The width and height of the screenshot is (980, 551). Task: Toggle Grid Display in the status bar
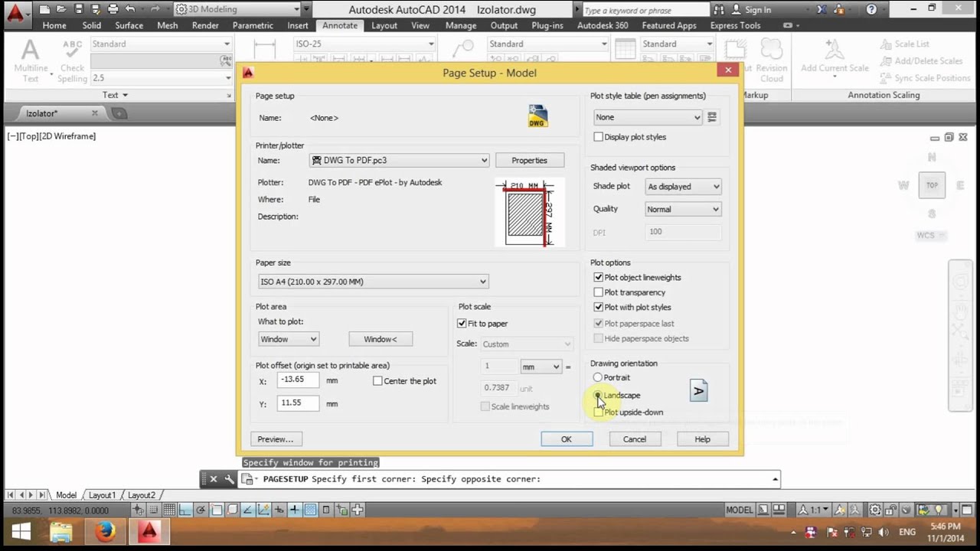pos(169,510)
